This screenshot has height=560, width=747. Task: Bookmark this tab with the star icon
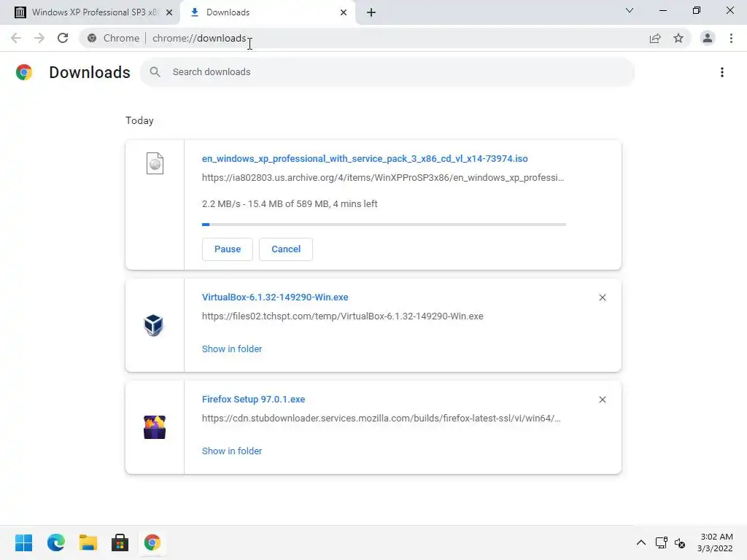click(x=678, y=38)
